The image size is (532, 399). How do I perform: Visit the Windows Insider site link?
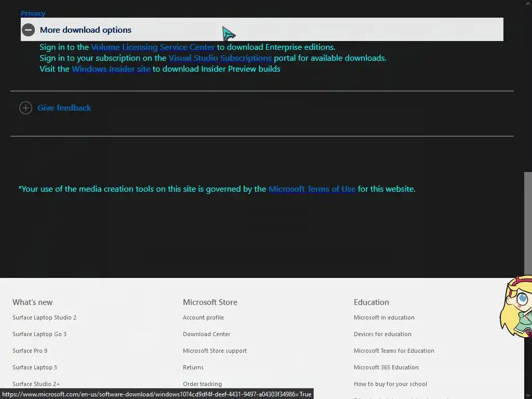pos(111,69)
